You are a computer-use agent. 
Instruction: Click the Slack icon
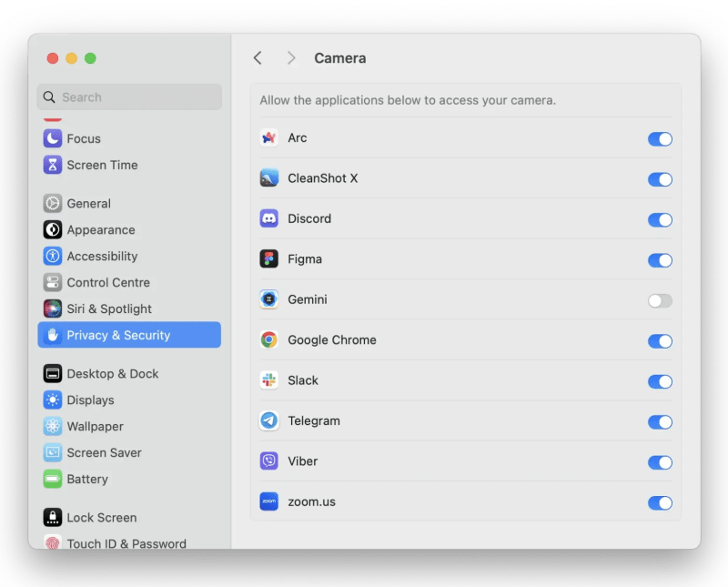coord(268,381)
